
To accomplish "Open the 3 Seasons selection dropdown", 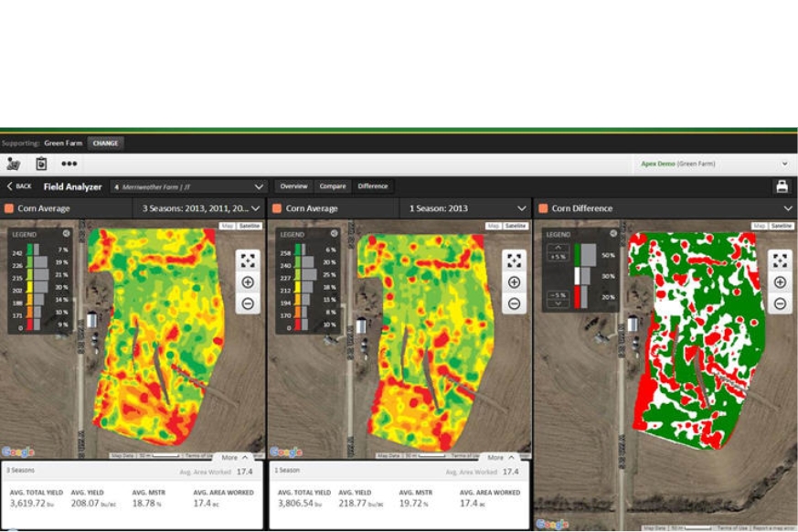I will click(255, 208).
